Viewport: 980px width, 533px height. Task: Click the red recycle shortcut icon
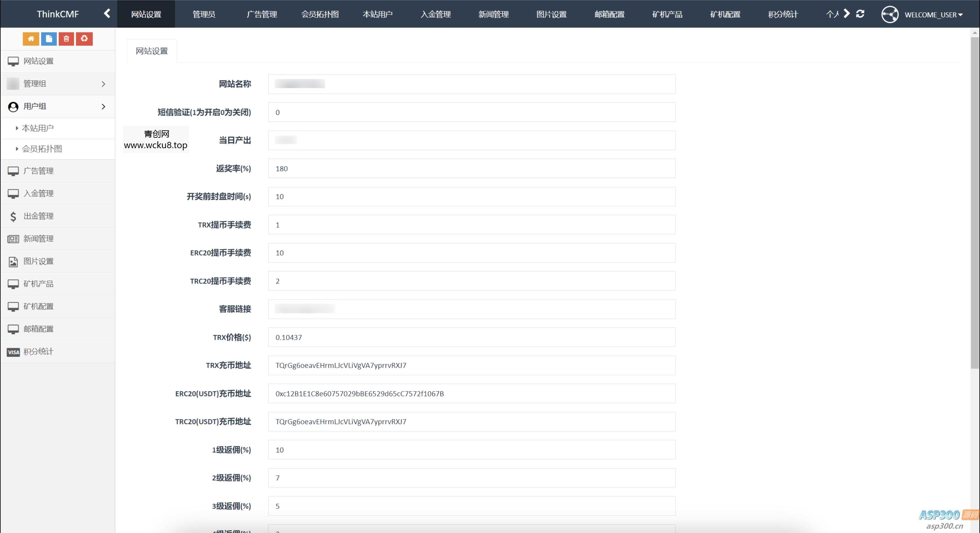(x=84, y=38)
